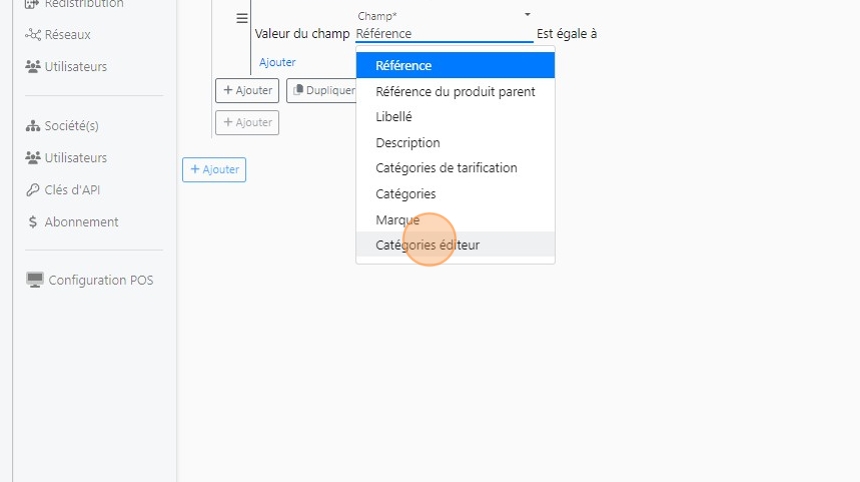Click the Réseaux network icon in sidebar
Screen dimensions: 860x482
pos(33,35)
